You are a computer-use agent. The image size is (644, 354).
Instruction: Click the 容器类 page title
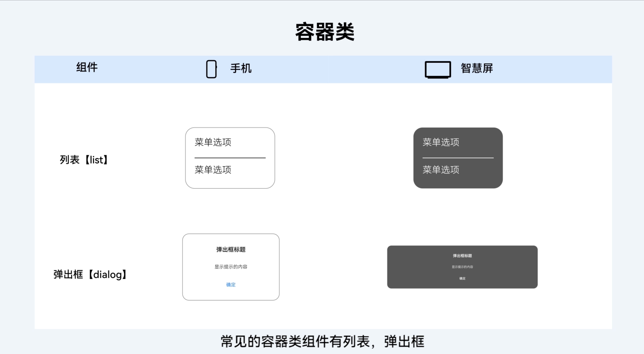click(x=325, y=32)
